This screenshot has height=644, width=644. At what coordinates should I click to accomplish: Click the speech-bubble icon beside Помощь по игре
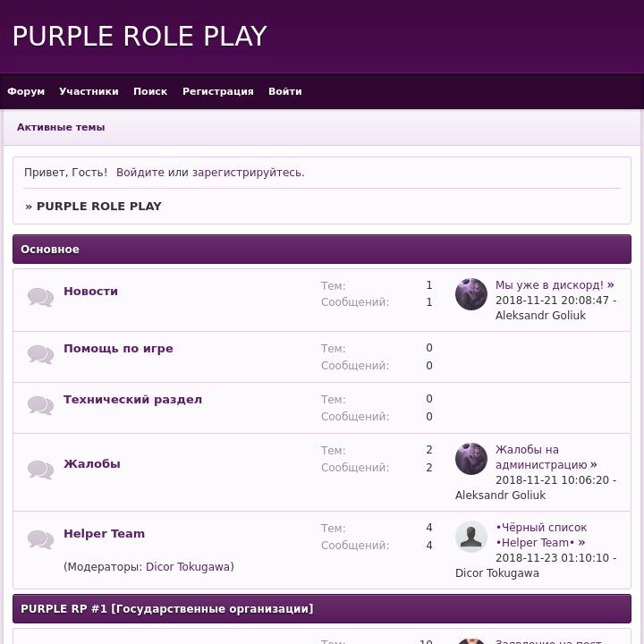click(40, 354)
